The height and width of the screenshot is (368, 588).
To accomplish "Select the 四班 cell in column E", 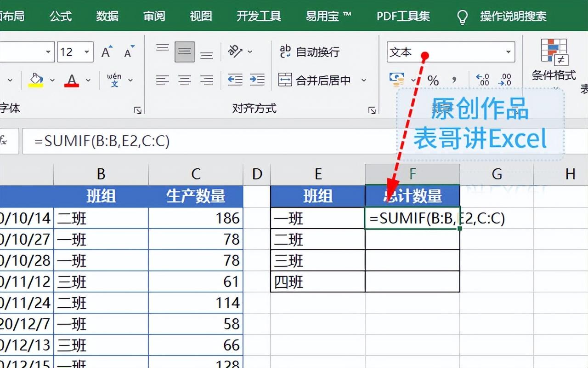I will pyautogui.click(x=318, y=282).
